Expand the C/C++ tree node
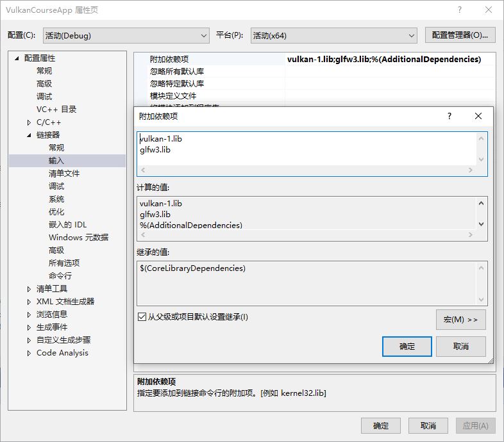The width and height of the screenshot is (504, 442). (x=29, y=122)
